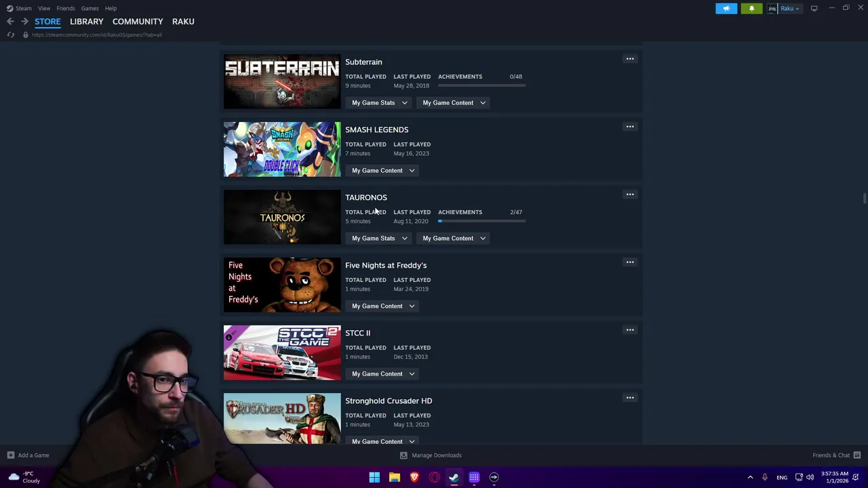Image resolution: width=868 pixels, height=488 pixels.
Task: Expand Subterrain My Game Content dropdown
Action: pyautogui.click(x=454, y=103)
